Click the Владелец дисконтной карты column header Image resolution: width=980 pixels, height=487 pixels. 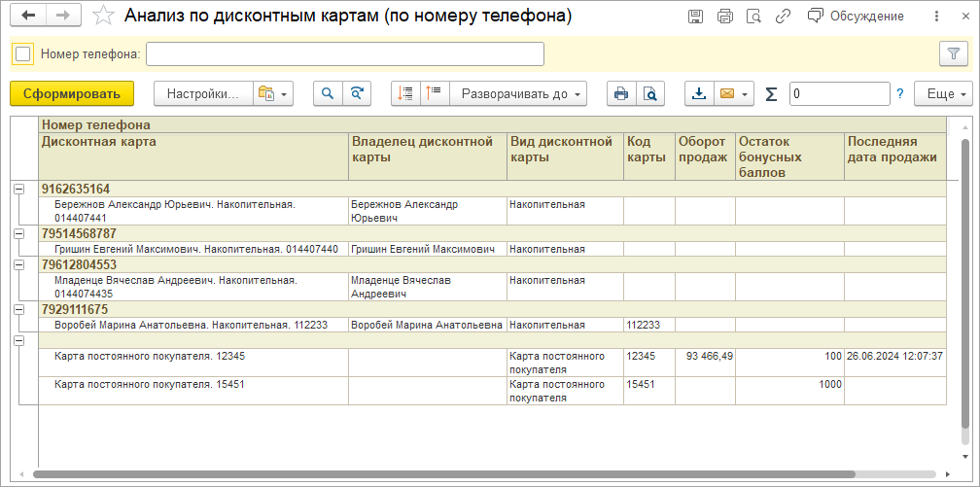pos(428,156)
